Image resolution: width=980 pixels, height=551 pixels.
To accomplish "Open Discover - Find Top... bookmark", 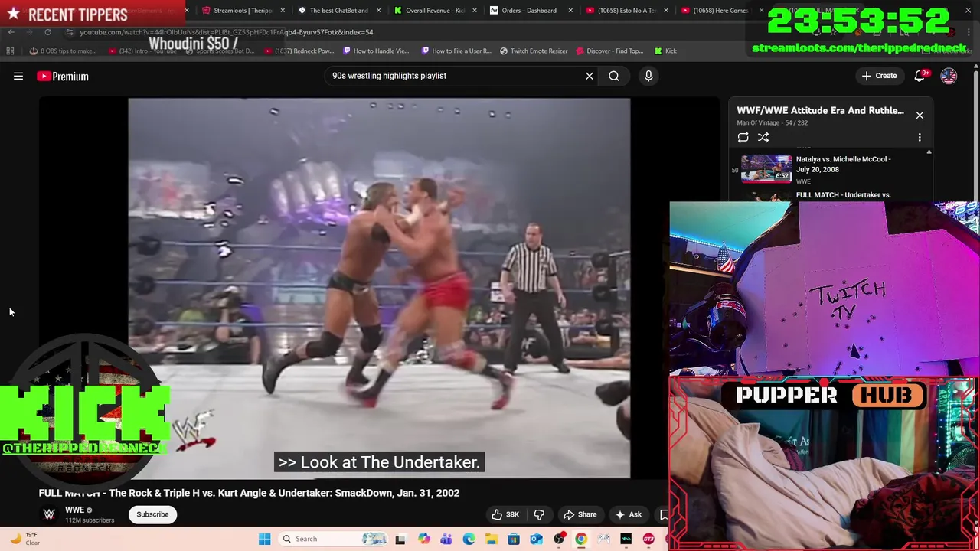I will point(609,51).
